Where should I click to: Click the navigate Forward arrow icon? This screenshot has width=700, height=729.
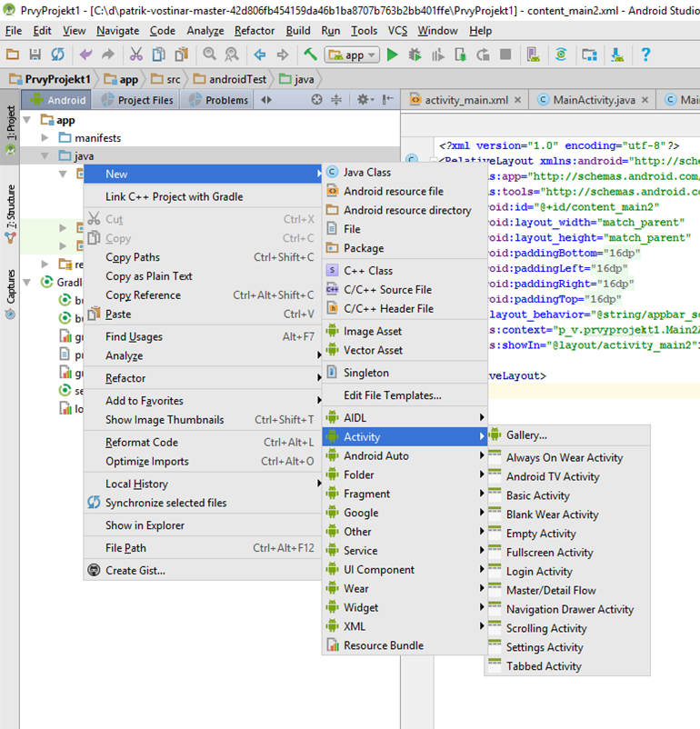tap(283, 55)
